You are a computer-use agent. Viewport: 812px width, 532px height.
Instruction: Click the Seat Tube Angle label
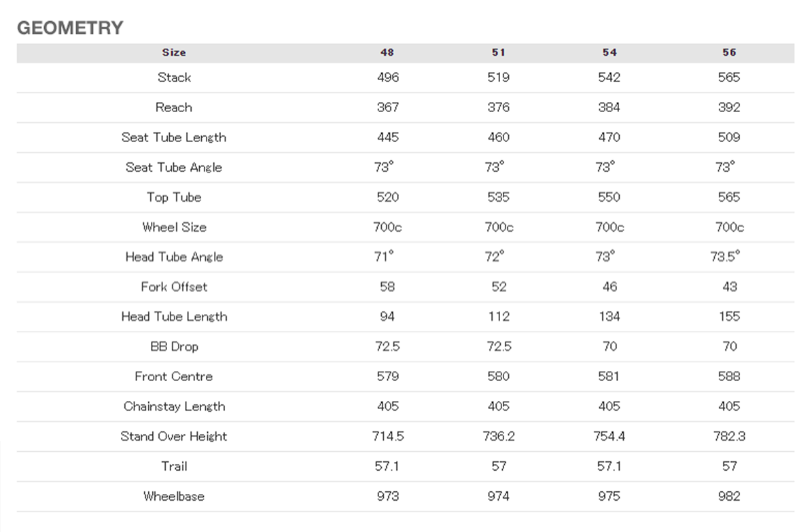pyautogui.click(x=174, y=167)
